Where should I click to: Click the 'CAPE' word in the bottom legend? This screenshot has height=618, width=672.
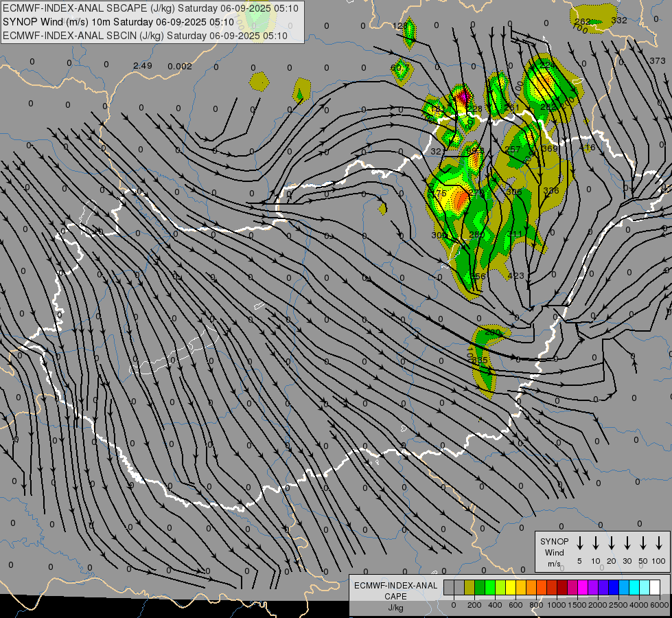click(x=395, y=597)
